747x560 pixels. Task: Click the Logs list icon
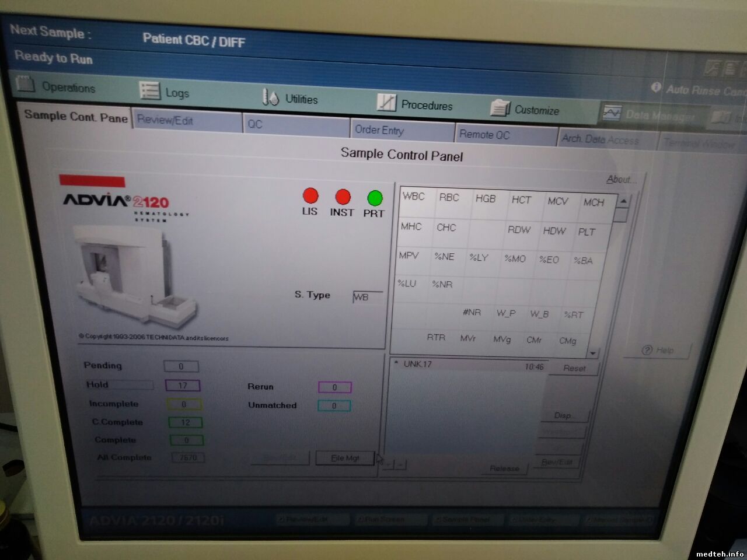(149, 91)
